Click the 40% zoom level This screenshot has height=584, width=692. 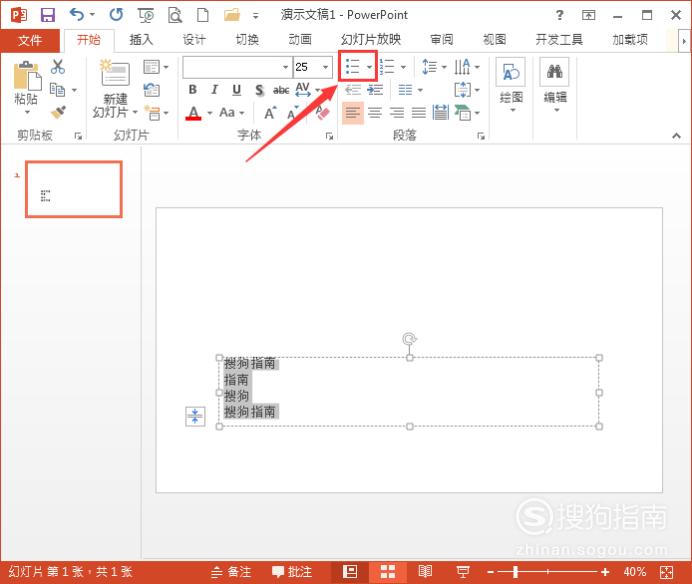tap(634, 572)
